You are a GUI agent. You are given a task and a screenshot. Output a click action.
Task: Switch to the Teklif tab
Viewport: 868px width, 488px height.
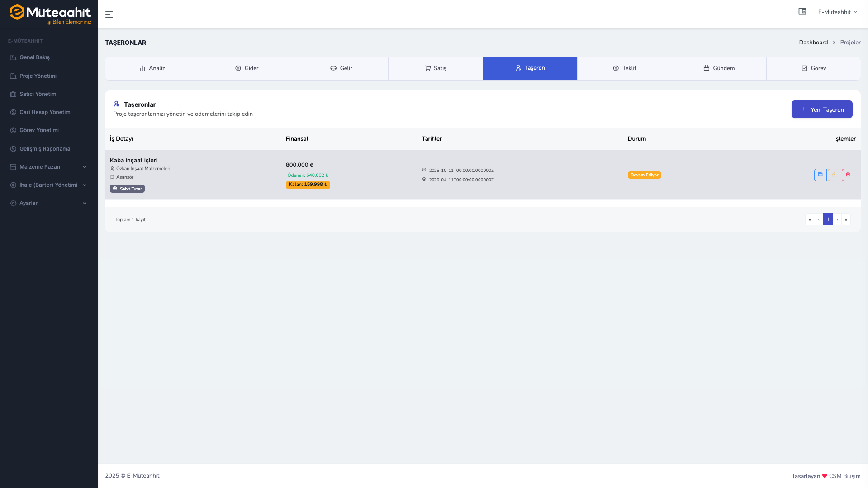coord(624,68)
